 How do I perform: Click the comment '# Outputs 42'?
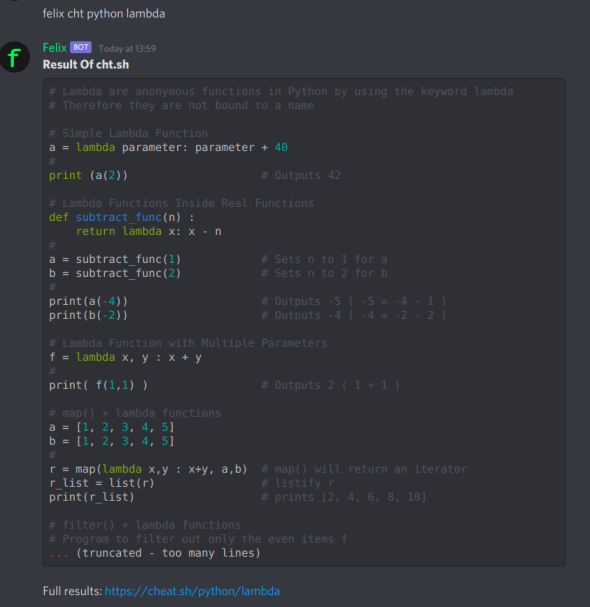[x=301, y=175]
